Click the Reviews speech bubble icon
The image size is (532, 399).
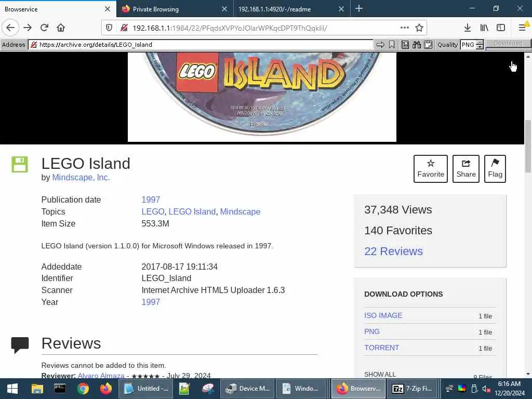pyautogui.click(x=20, y=345)
